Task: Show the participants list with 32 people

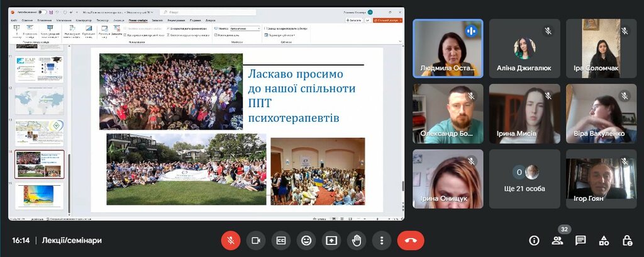Action: pos(557,241)
